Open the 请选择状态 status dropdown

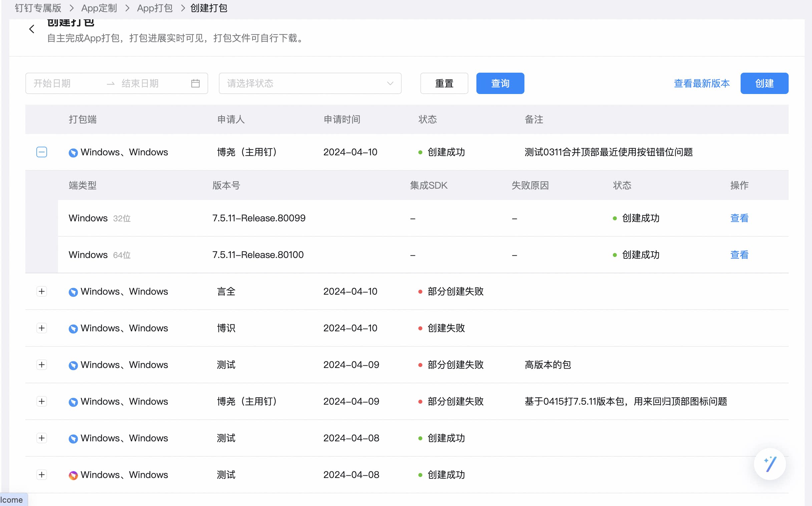click(x=310, y=83)
